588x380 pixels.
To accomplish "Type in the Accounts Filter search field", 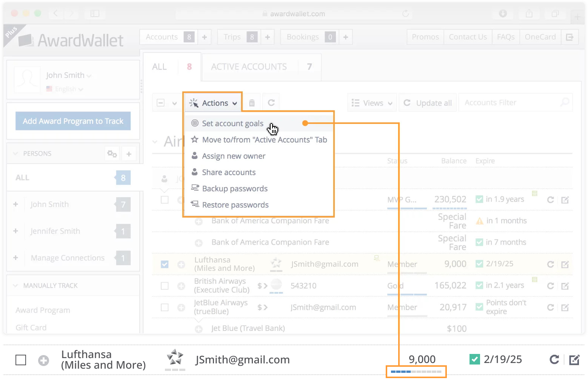I will 509,102.
